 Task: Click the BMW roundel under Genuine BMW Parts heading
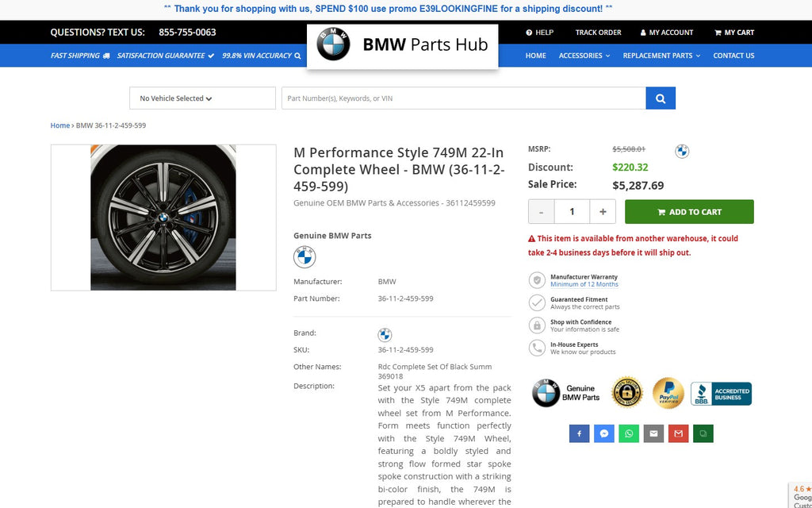point(304,257)
